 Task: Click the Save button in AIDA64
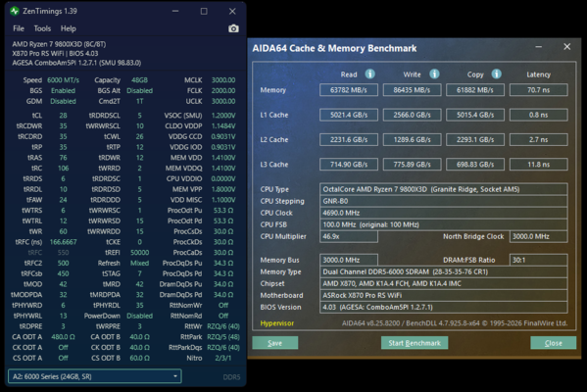point(275,343)
